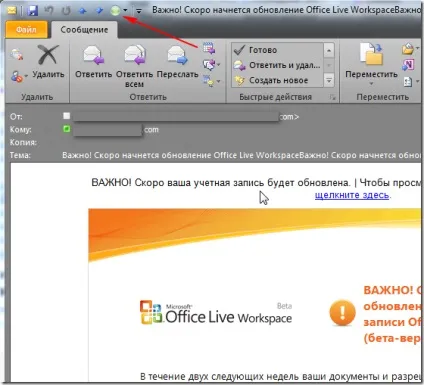
Task: Click the Redo arrow in quick access toolbar
Action: [x=66, y=11]
